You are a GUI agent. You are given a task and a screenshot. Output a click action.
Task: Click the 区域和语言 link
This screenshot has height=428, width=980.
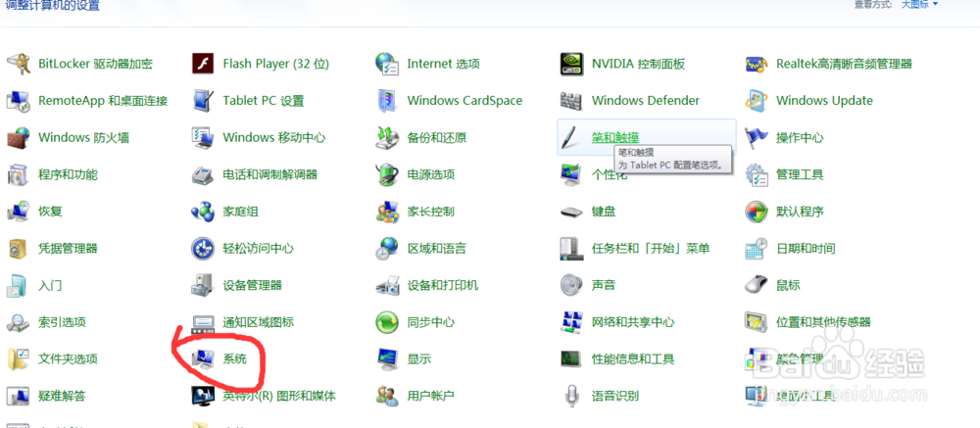coord(437,248)
